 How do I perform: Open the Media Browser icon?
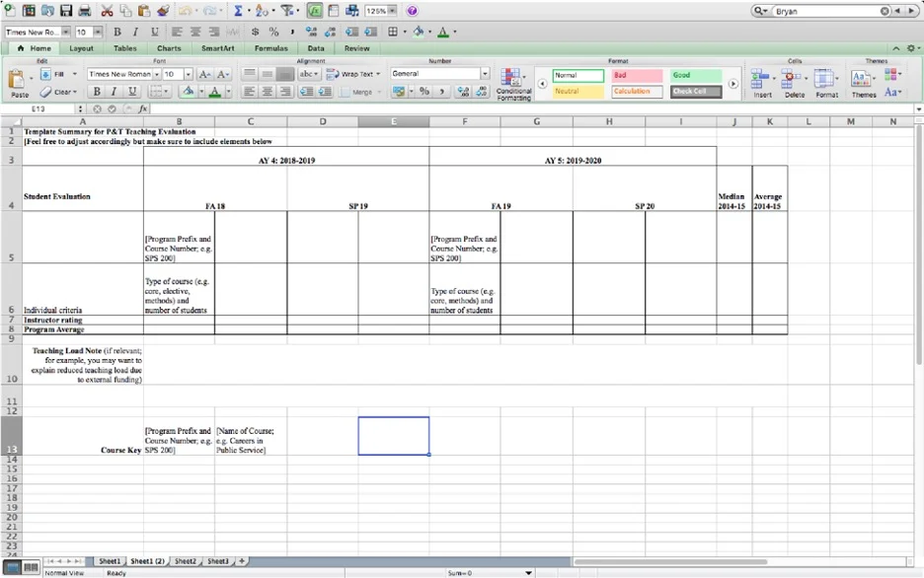(352, 11)
